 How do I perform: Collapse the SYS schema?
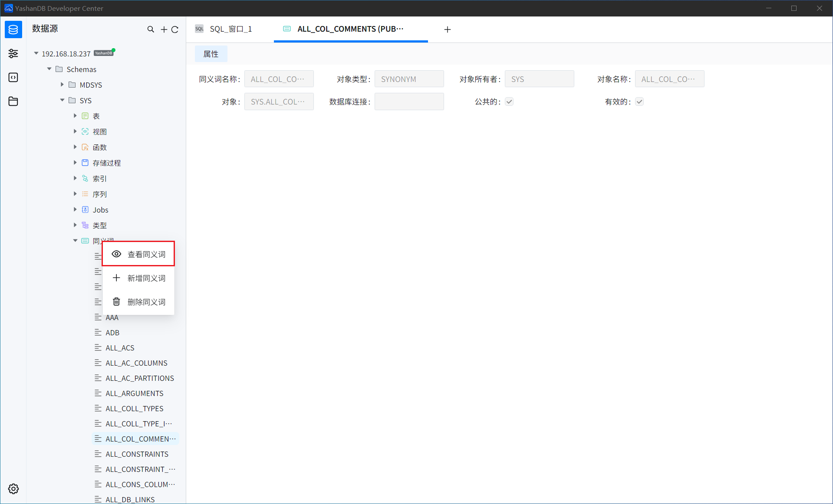point(62,100)
